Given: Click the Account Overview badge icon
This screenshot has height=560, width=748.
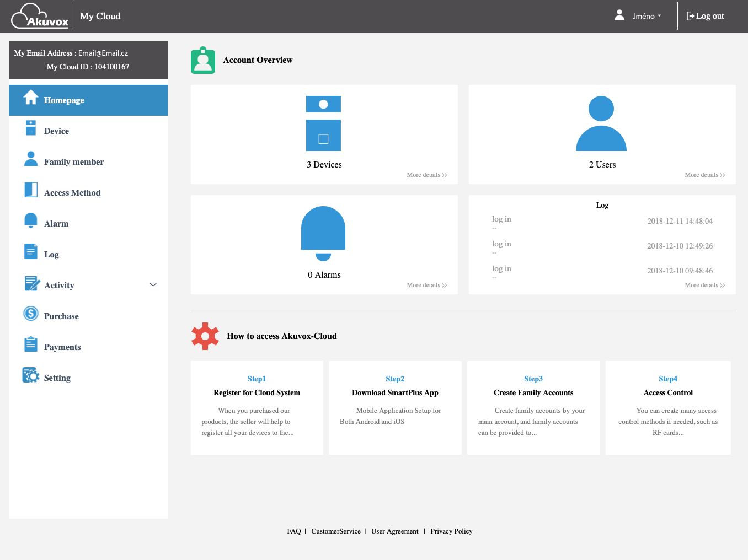Looking at the screenshot, I should pos(203,60).
